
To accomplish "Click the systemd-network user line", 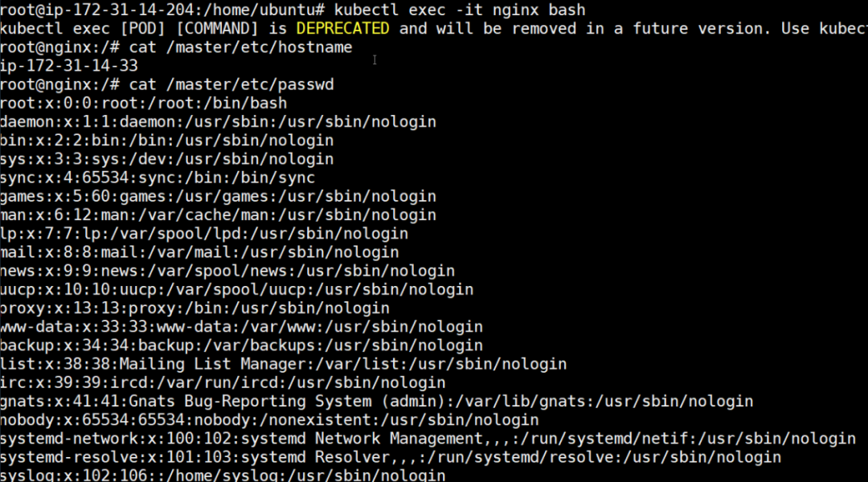I will tap(428, 439).
